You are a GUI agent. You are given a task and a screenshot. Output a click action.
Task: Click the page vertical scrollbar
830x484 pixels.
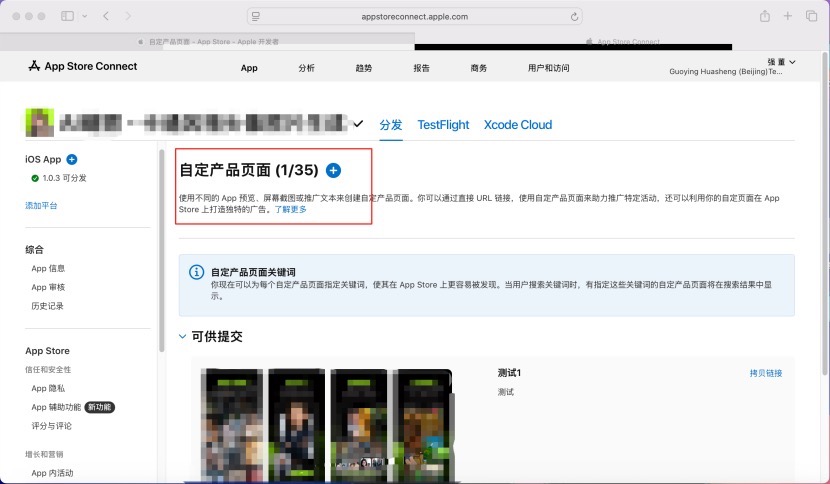coord(825,212)
